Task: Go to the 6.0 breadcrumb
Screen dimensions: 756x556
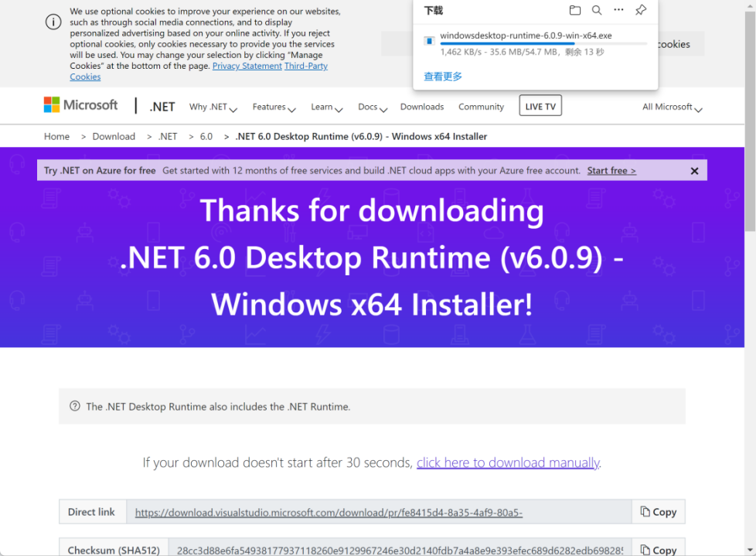Action: 206,136
